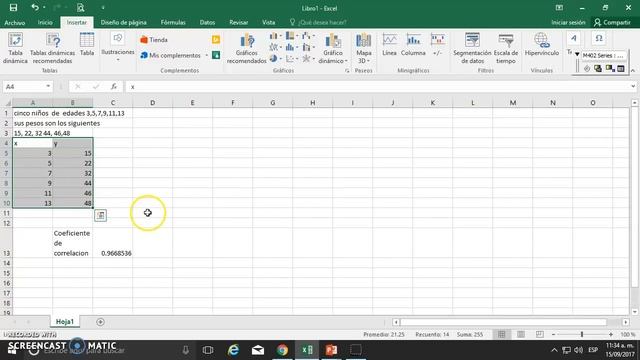Add a new sheet with the plus button
The width and height of the screenshot is (640, 360).
[100, 322]
